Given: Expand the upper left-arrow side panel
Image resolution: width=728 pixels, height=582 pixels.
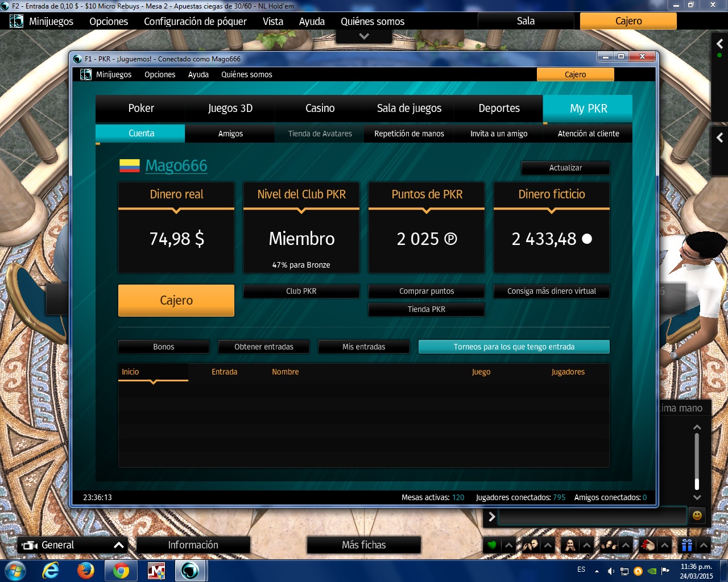Looking at the screenshot, I should point(720,44).
